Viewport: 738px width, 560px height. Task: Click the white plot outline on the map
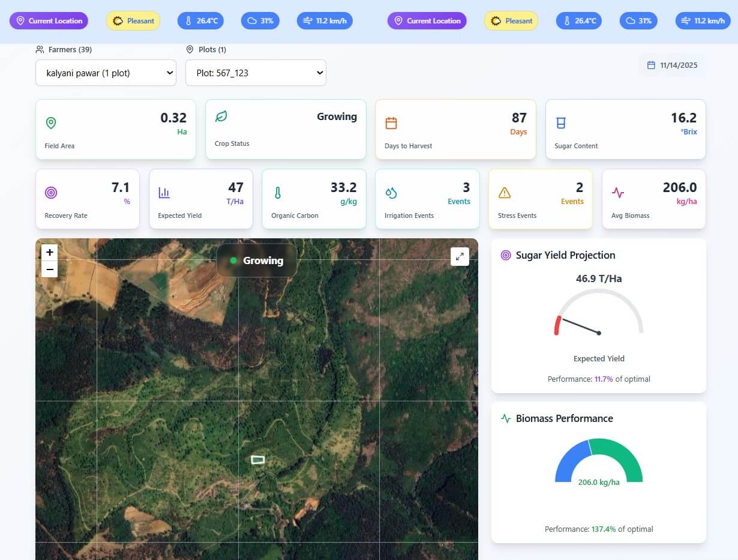click(257, 460)
